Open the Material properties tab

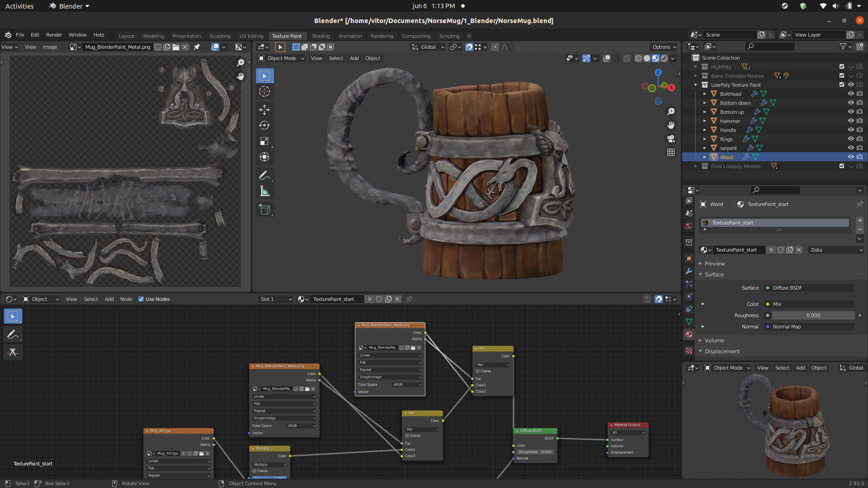tap(689, 334)
